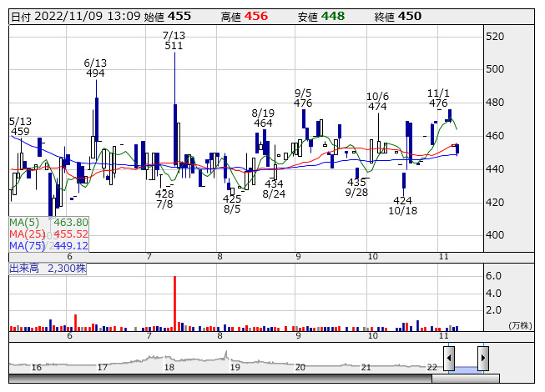This screenshot has width=545, height=392.
Task: Click year 20 in the overview timeline
Action: 300,367
